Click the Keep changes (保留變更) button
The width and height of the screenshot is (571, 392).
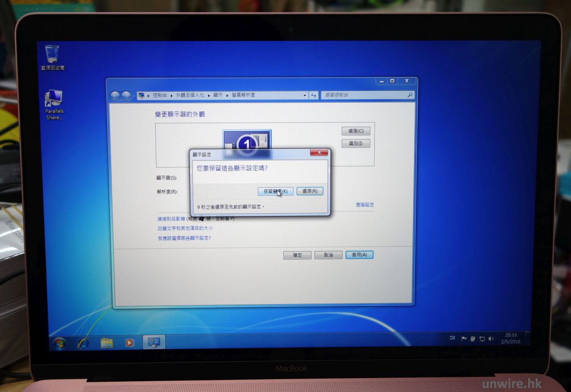(x=275, y=191)
